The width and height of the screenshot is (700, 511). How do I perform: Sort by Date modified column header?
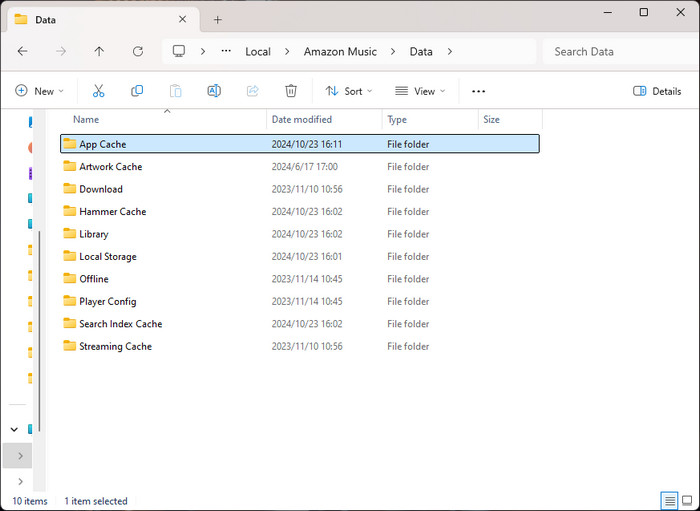coord(302,119)
